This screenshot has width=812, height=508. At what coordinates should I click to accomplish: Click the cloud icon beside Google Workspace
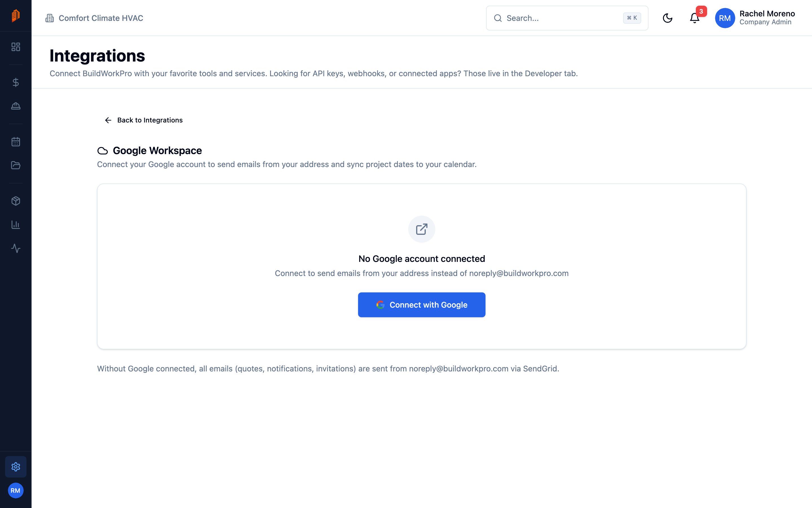(x=103, y=151)
